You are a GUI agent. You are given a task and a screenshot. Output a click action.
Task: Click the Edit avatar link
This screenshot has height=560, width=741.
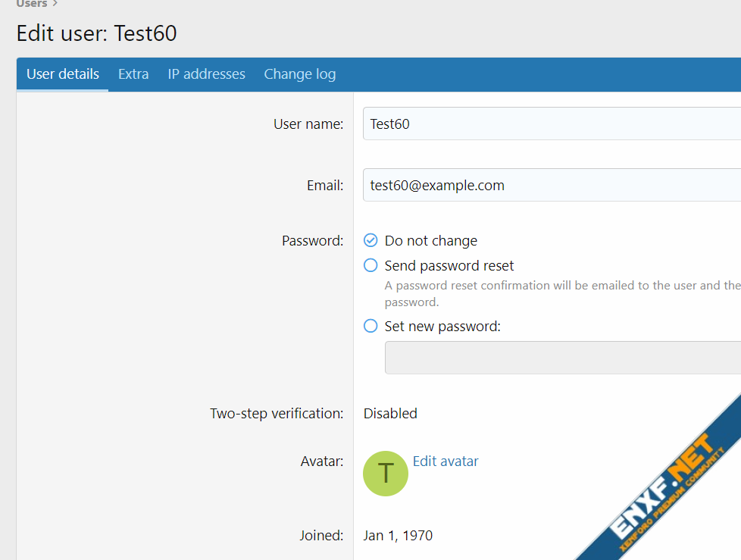click(x=446, y=461)
